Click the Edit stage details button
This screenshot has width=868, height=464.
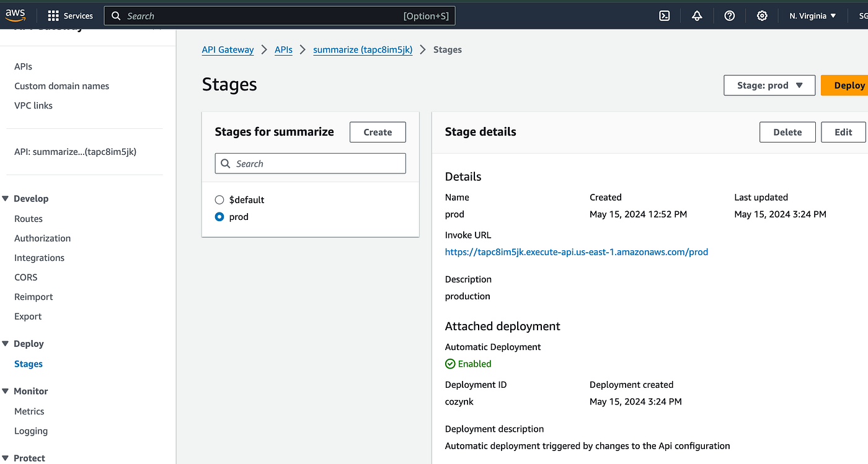(843, 132)
